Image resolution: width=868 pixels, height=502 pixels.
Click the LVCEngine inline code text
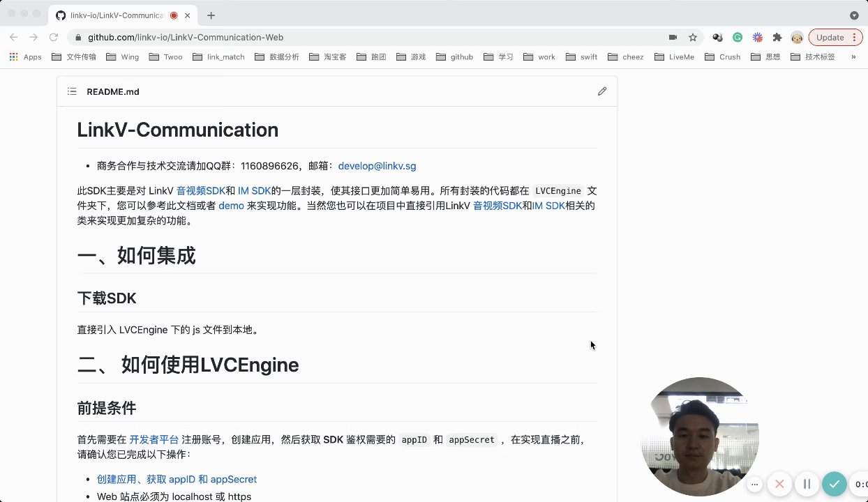coord(558,191)
